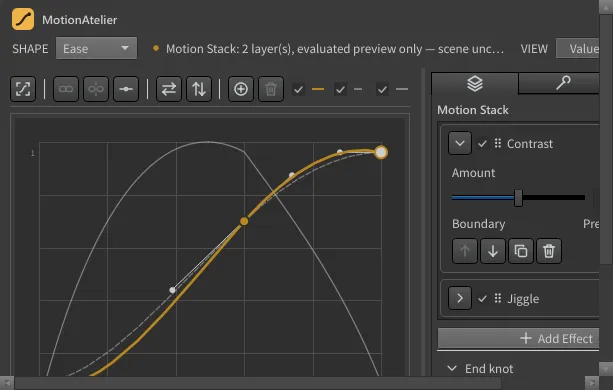Flip the curve horizontally with the swap icon
This screenshot has width=613, height=390.
coord(169,89)
